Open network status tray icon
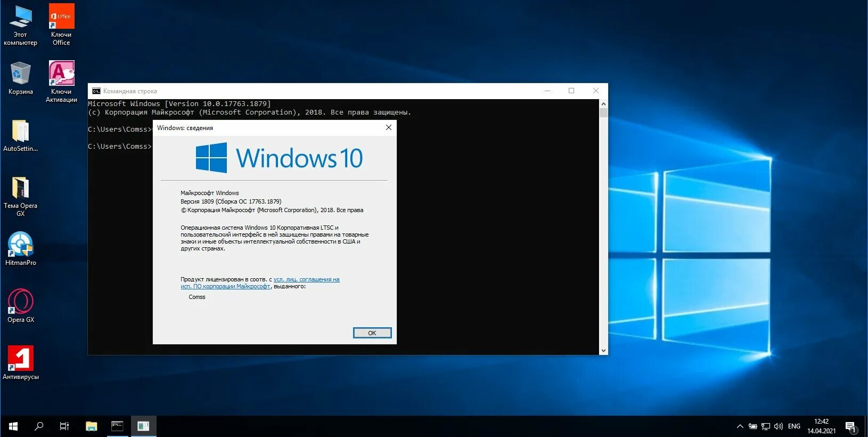Image resolution: width=868 pixels, height=437 pixels. pos(766,426)
